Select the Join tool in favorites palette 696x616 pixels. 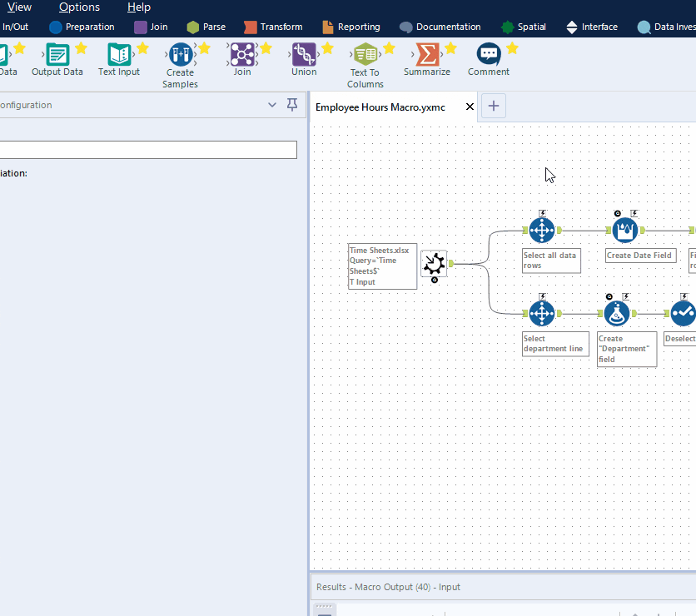(x=242, y=55)
